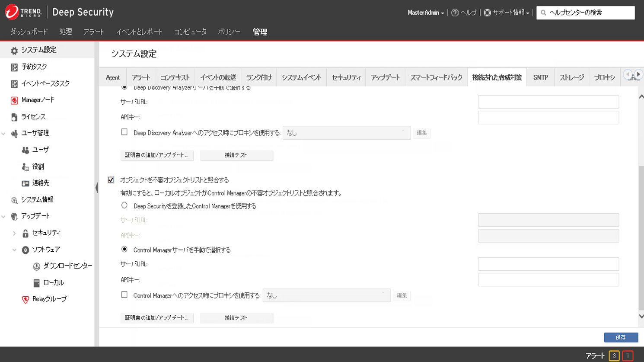
Task: Switch to the SMTP tab
Action: point(540,77)
